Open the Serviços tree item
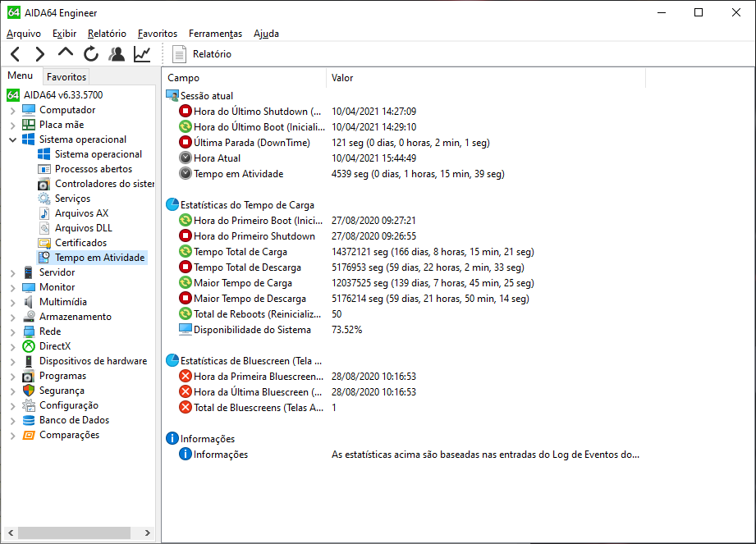 [72, 199]
